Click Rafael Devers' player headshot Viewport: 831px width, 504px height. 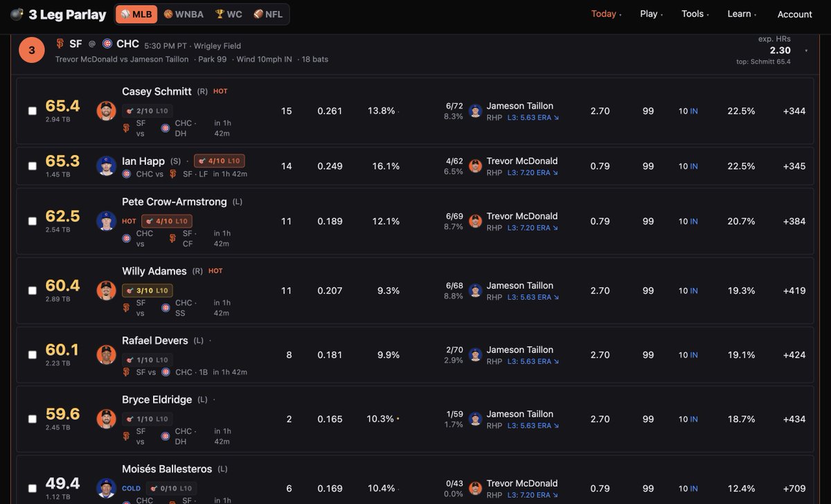tap(106, 354)
